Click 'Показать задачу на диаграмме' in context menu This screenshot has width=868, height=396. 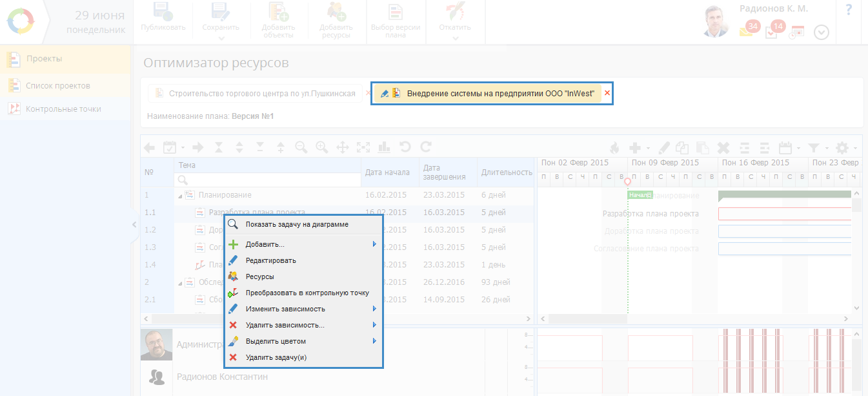(297, 225)
